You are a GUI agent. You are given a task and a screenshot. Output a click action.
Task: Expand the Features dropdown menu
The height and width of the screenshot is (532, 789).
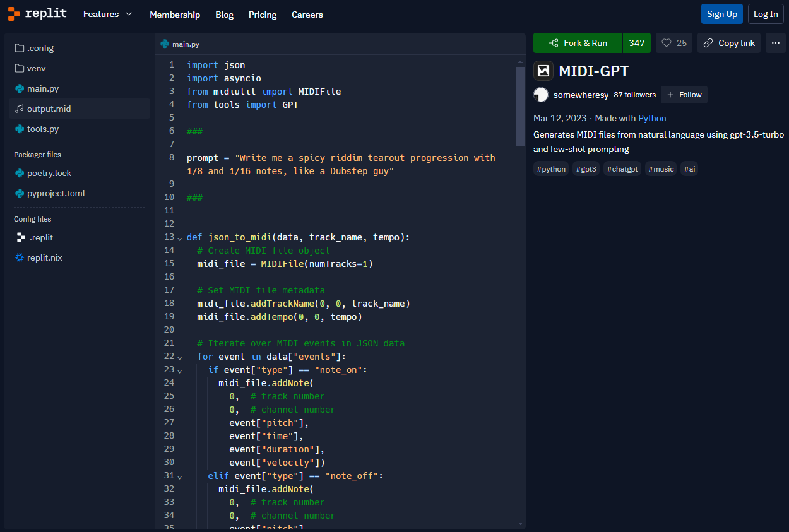click(108, 14)
